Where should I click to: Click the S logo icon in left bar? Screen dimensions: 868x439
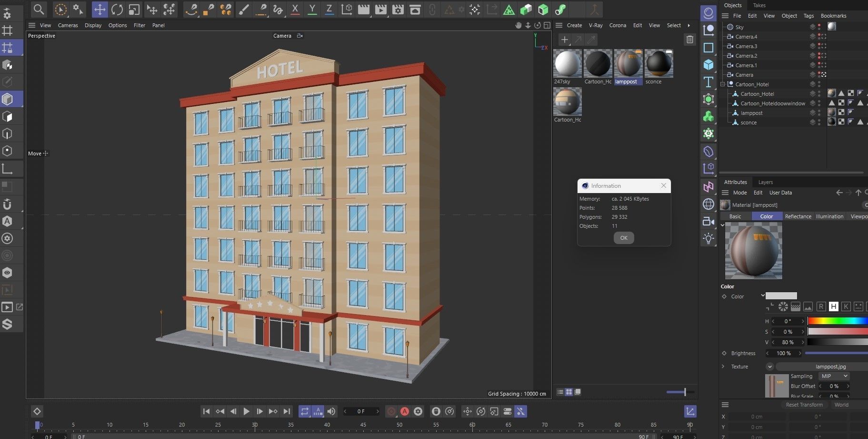pos(7,324)
